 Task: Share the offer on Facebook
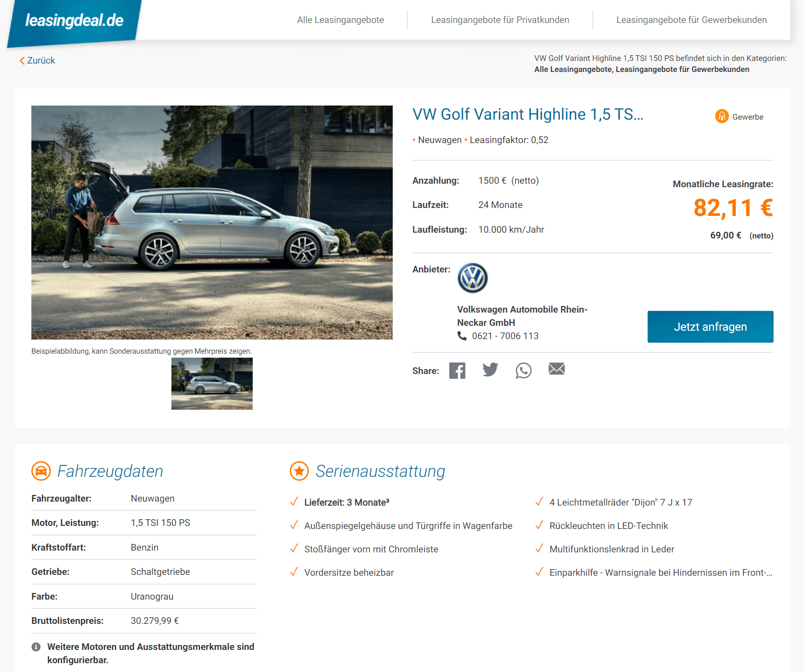point(457,370)
